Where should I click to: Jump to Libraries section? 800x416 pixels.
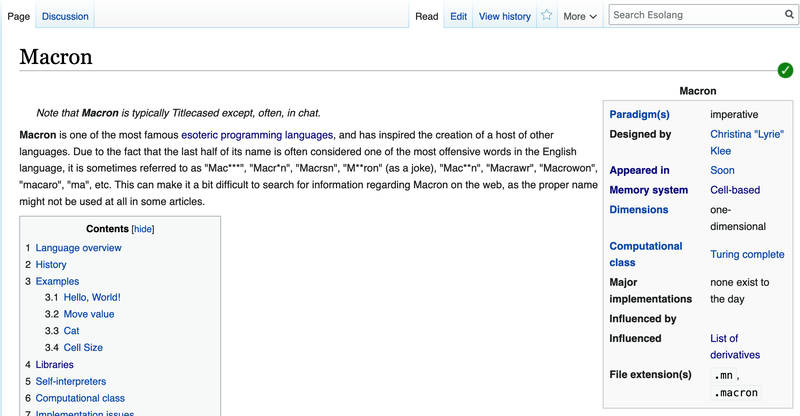pyautogui.click(x=54, y=364)
